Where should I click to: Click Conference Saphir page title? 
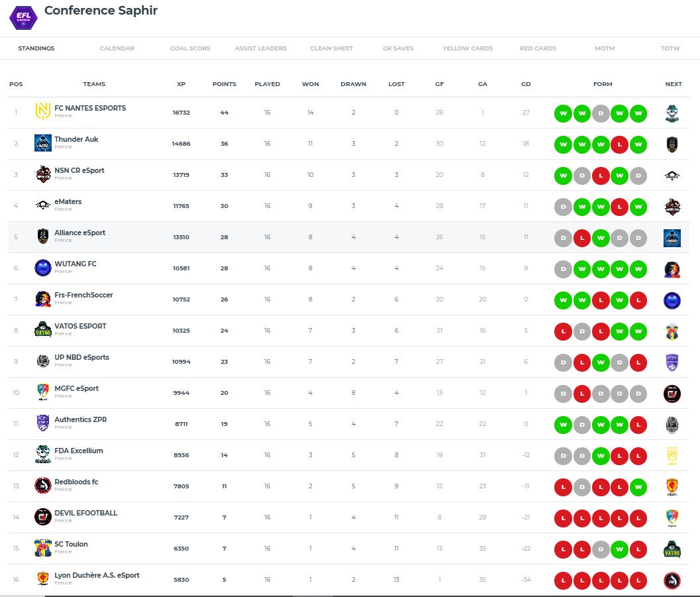101,10
